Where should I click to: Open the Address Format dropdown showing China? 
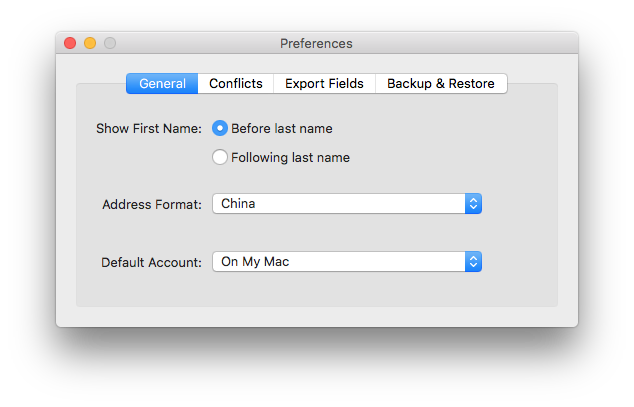347,204
